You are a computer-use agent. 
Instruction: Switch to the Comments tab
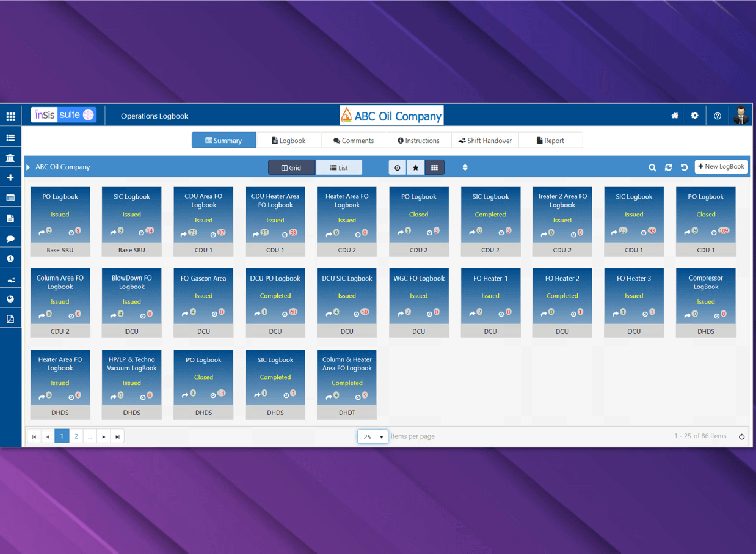tap(353, 141)
